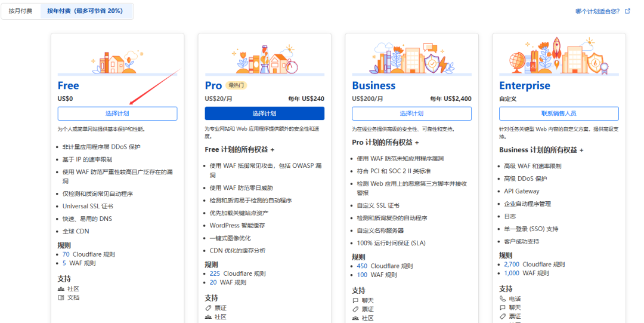Viewport: 644px width, 323px height.
Task: Click the "最热门" badge on Pro
Action: pos(236,85)
